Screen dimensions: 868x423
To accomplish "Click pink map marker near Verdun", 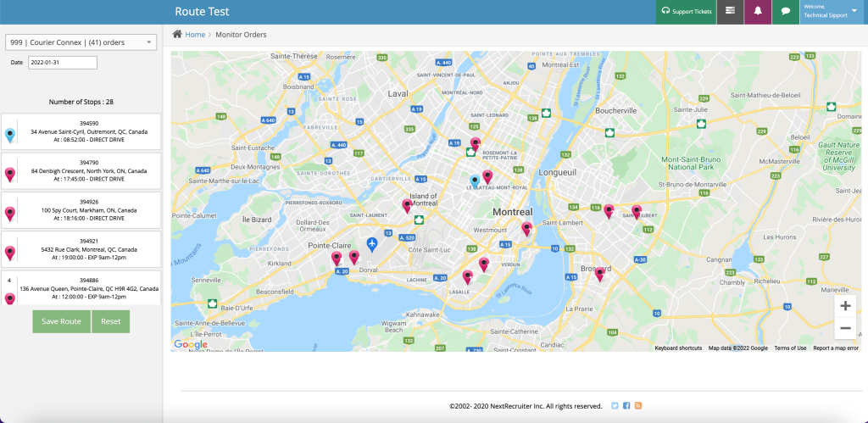I will pyautogui.click(x=484, y=264).
